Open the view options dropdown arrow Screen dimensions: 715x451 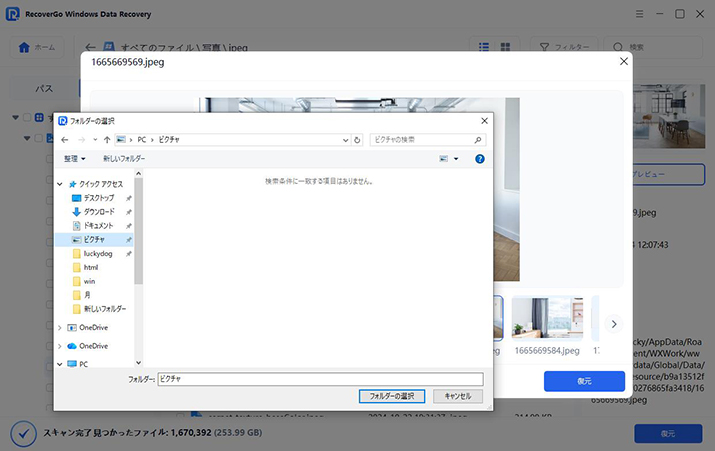456,159
